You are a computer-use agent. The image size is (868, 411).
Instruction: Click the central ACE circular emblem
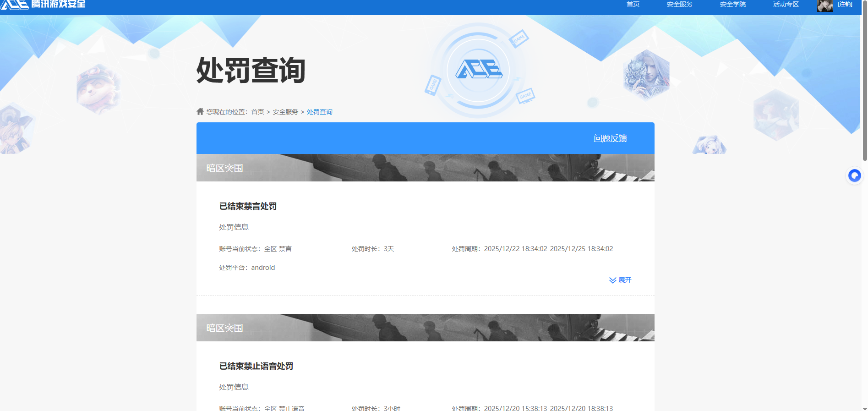[478, 71]
